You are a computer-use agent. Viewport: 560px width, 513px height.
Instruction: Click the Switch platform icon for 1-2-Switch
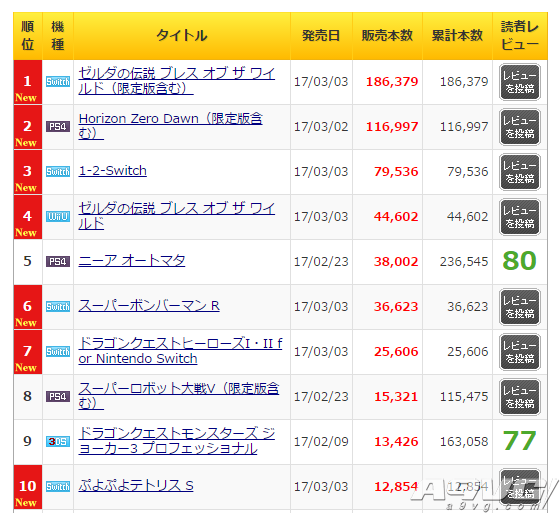point(58,172)
